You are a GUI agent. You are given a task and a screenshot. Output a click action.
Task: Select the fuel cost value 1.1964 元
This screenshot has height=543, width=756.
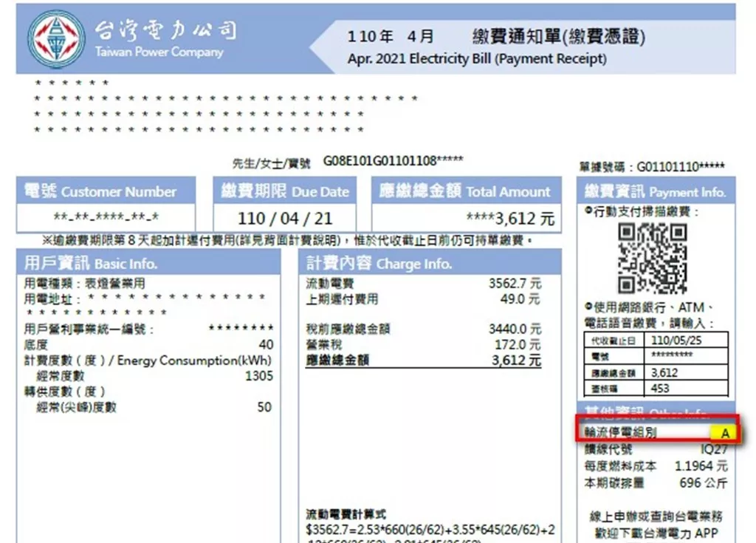[701, 466]
